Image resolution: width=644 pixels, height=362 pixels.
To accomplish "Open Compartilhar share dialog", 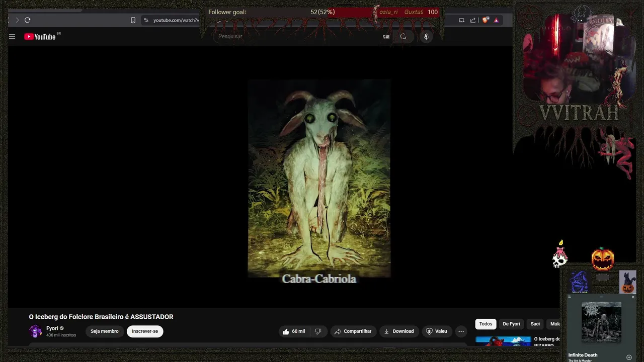I will 353,331.
